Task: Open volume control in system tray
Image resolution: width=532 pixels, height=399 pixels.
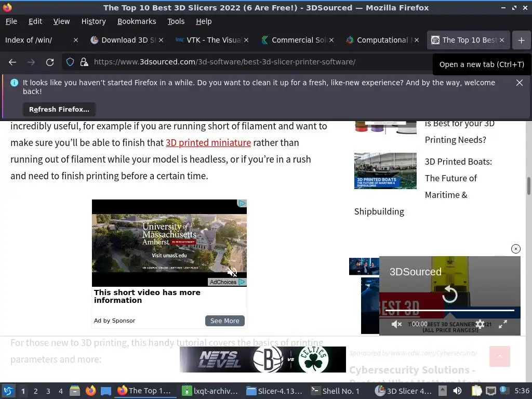Action: click(457, 391)
